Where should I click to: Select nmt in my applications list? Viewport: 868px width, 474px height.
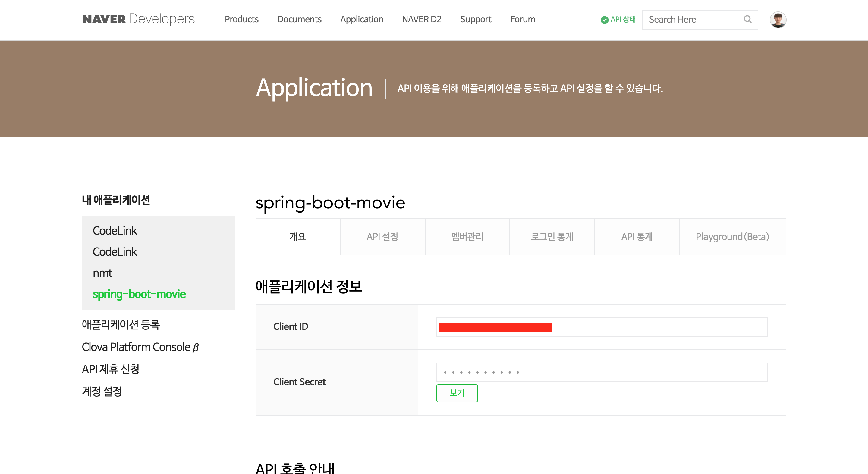coord(102,273)
